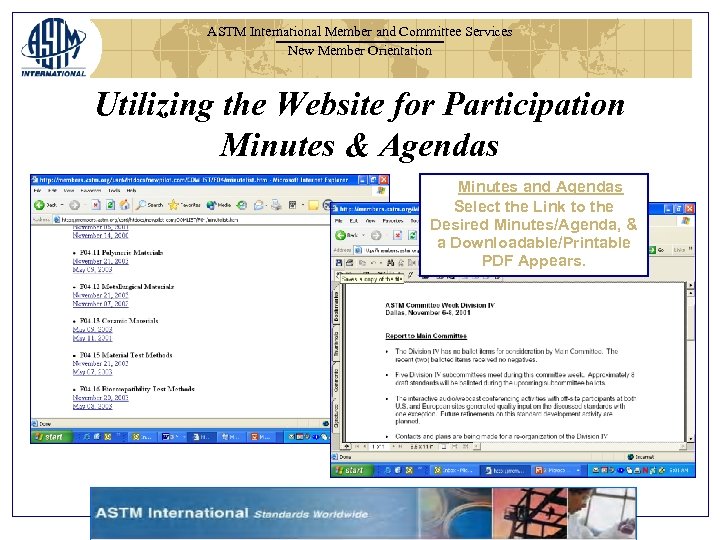This screenshot has height=540, width=720.
Task: Open May 07 link under F04.15 Material Test Methods
Action: point(92,372)
